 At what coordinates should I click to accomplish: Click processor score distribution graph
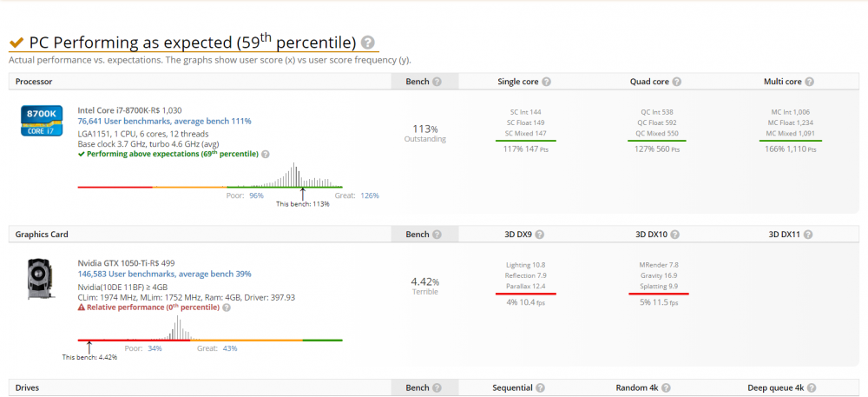pyautogui.click(x=210, y=176)
